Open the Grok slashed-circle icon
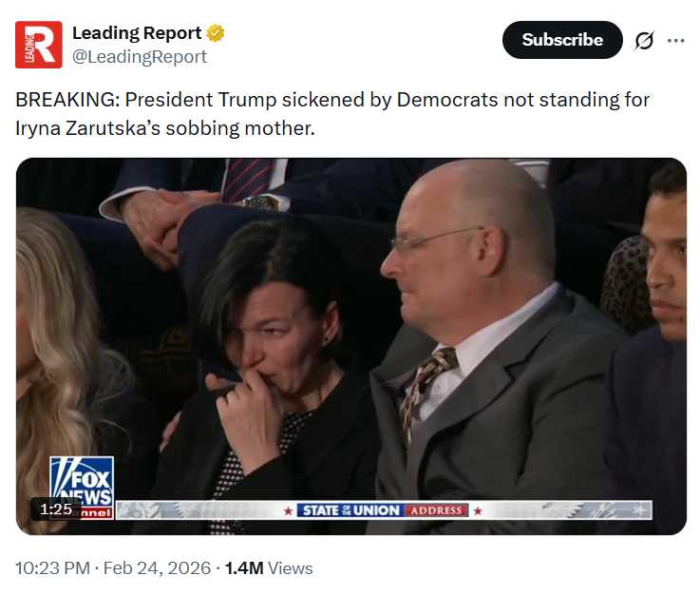This screenshot has height=595, width=700. click(x=644, y=40)
